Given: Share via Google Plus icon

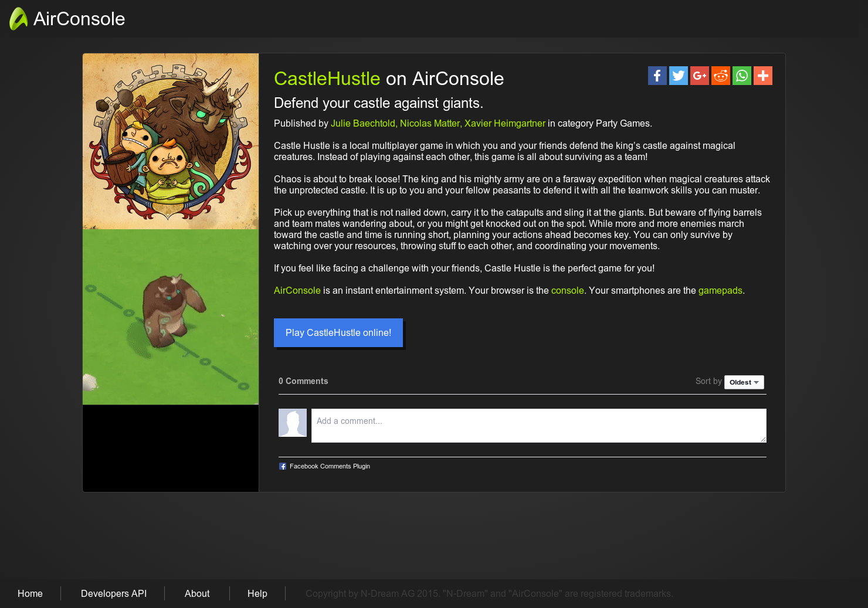Looking at the screenshot, I should [700, 76].
